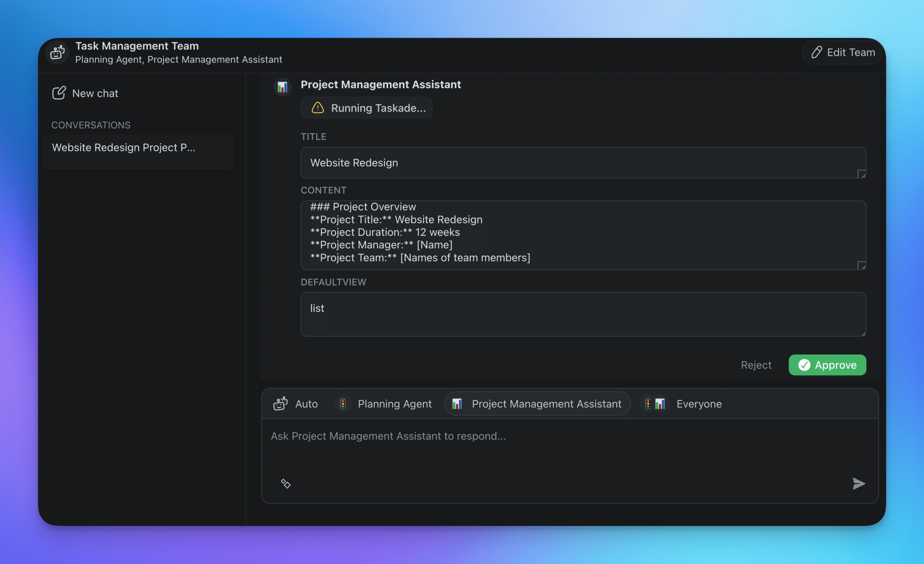Click the send message arrow icon
The width and height of the screenshot is (924, 564).
(859, 484)
